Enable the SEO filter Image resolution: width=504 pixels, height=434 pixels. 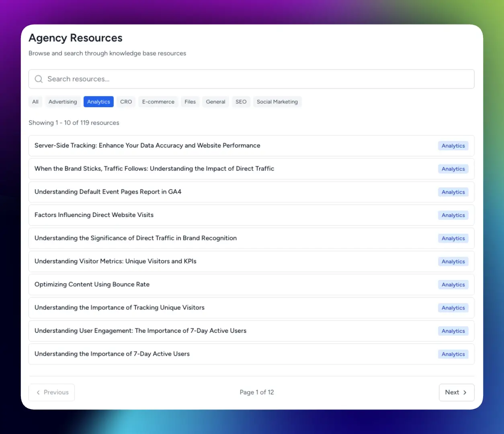(x=241, y=102)
